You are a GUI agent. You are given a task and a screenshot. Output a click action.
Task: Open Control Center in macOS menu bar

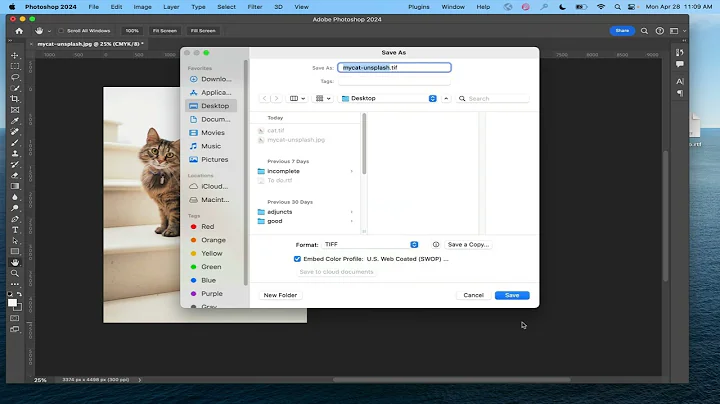(x=632, y=7)
